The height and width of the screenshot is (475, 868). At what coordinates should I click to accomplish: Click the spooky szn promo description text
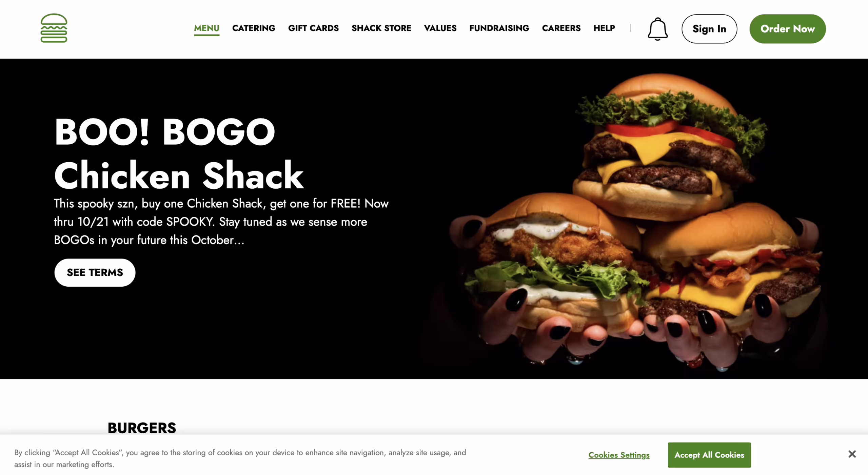click(x=221, y=222)
